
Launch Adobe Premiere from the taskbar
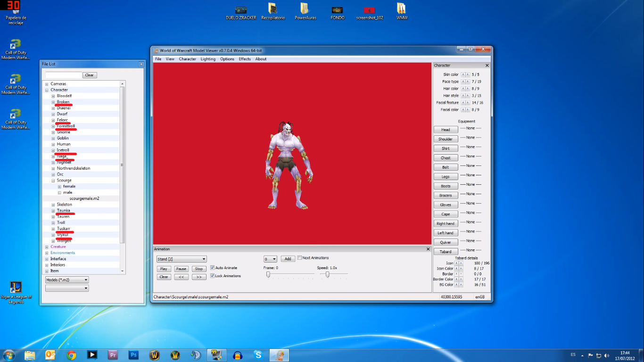[x=113, y=355]
